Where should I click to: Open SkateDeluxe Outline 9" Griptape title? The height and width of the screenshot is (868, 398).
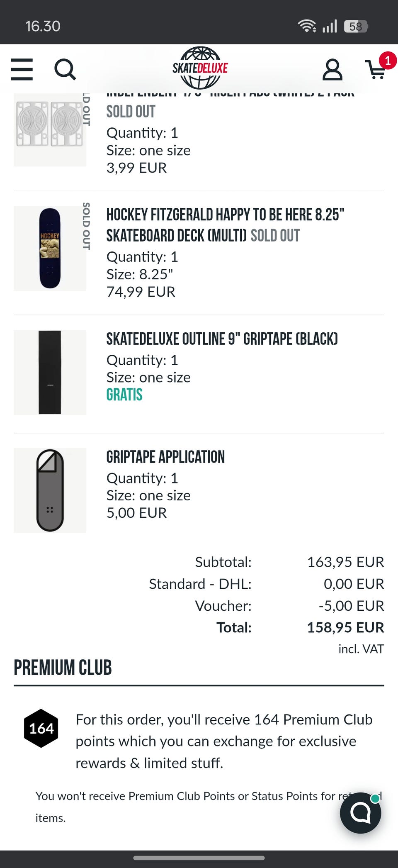click(222, 339)
